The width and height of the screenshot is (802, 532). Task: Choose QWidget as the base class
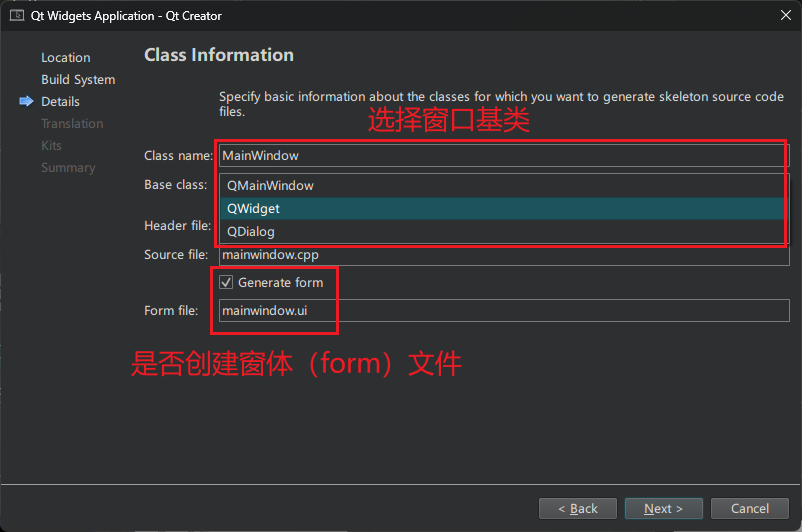(253, 208)
